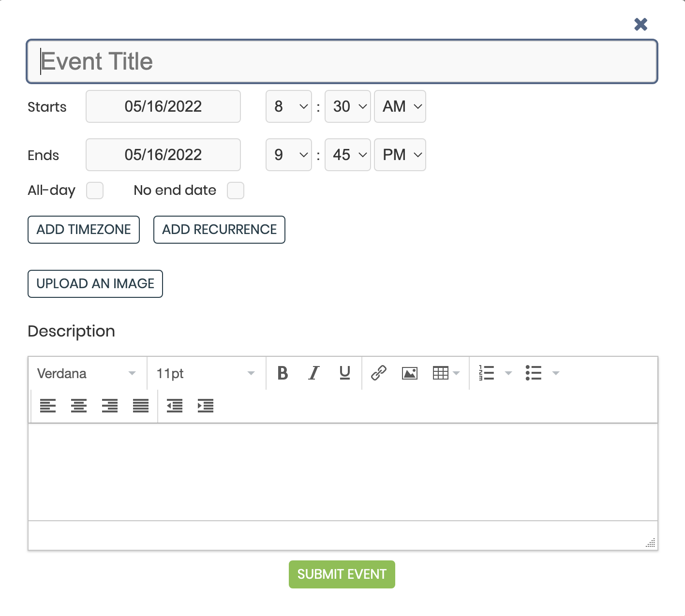Submit the event with SUBMIT EVENT

click(x=342, y=574)
